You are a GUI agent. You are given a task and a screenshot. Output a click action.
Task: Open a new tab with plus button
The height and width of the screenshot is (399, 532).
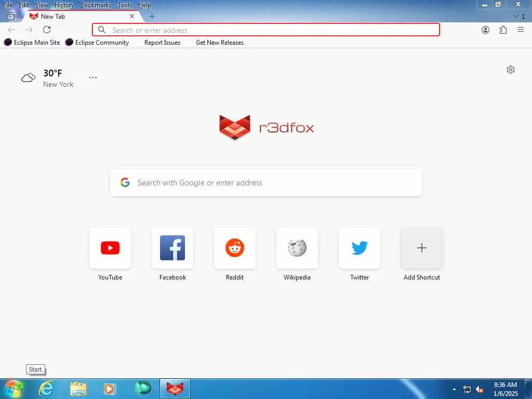point(152,16)
